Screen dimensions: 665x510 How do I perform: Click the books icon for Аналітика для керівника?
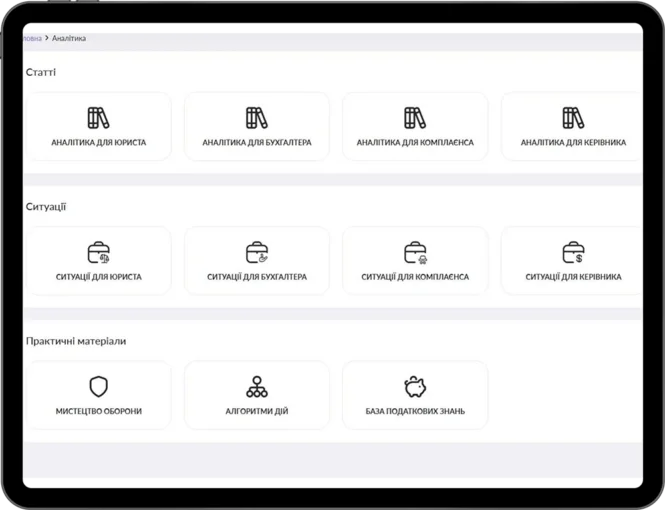[x=573, y=118]
